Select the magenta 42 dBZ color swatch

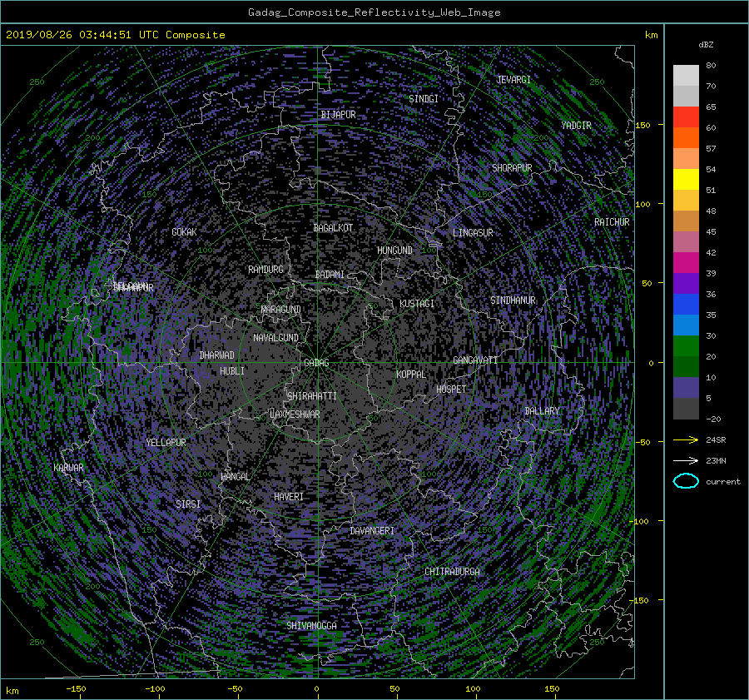tap(686, 263)
